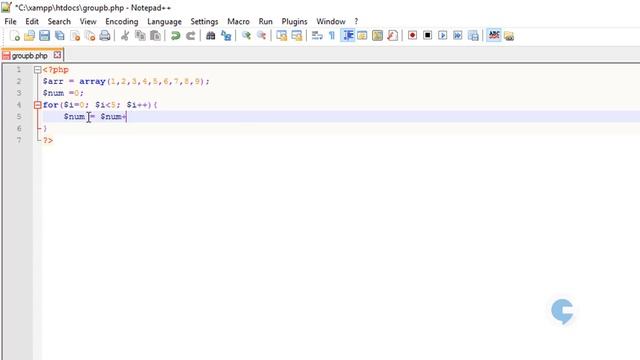Screen dimensions: 640x360
Task: Stop macro recording with black square
Action: 427,36
